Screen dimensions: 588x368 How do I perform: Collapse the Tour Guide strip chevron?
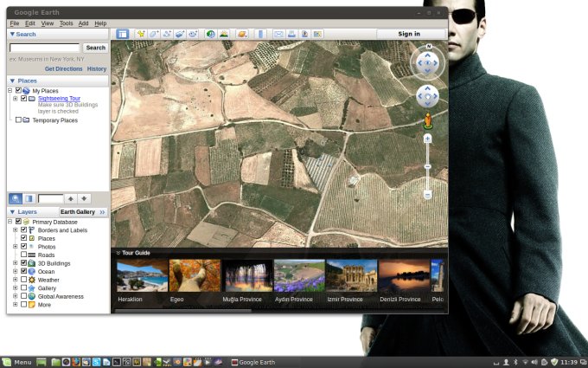(118, 253)
